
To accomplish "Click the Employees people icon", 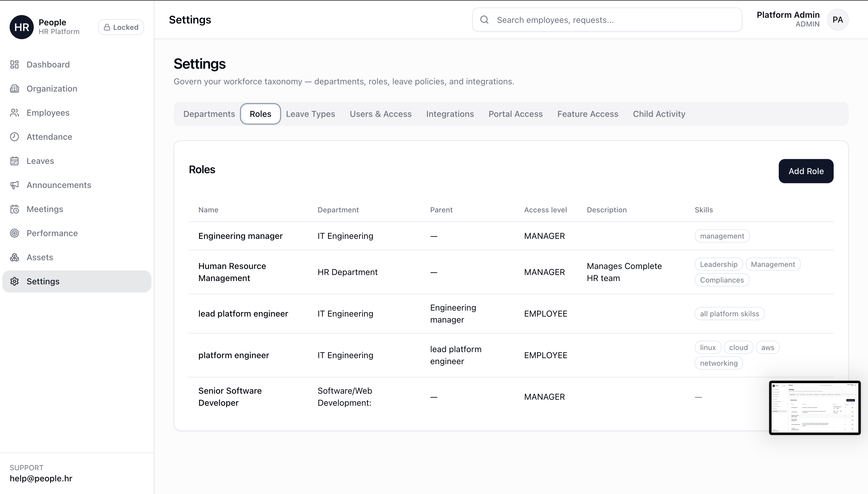I will tap(14, 113).
